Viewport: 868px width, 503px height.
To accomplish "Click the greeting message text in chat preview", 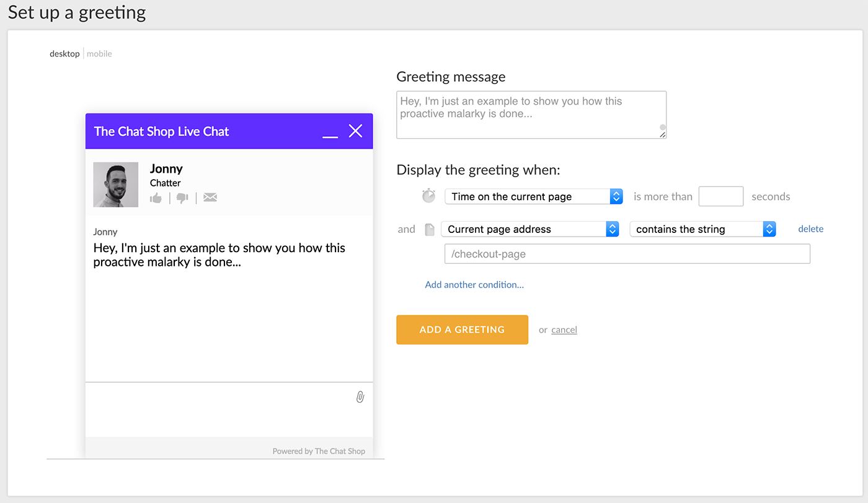I will pyautogui.click(x=219, y=255).
